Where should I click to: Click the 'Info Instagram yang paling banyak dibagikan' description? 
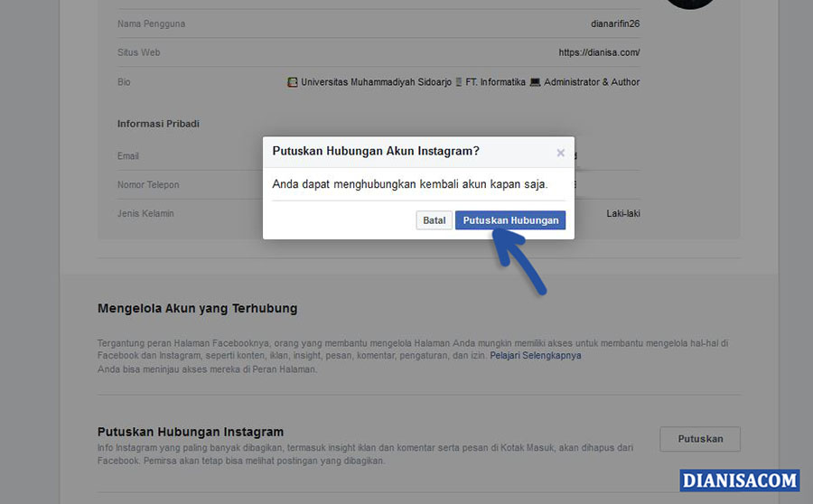click(x=365, y=454)
